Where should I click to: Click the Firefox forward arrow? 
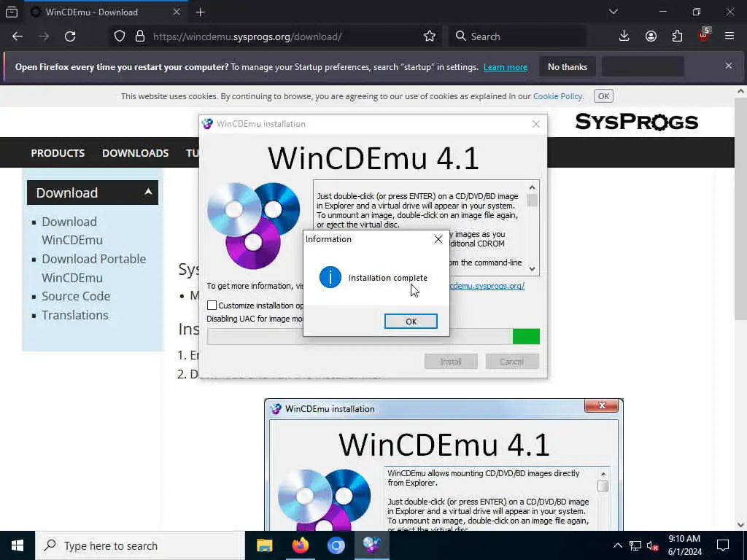tap(44, 36)
